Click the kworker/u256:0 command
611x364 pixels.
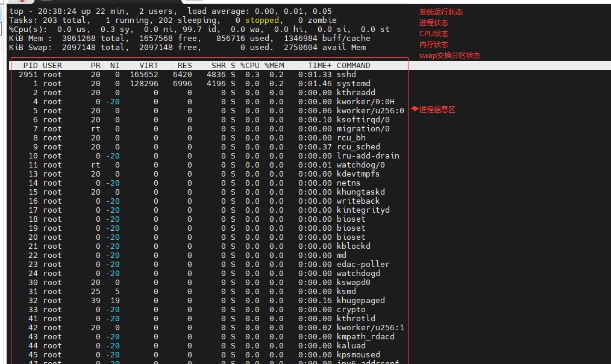tap(370, 111)
